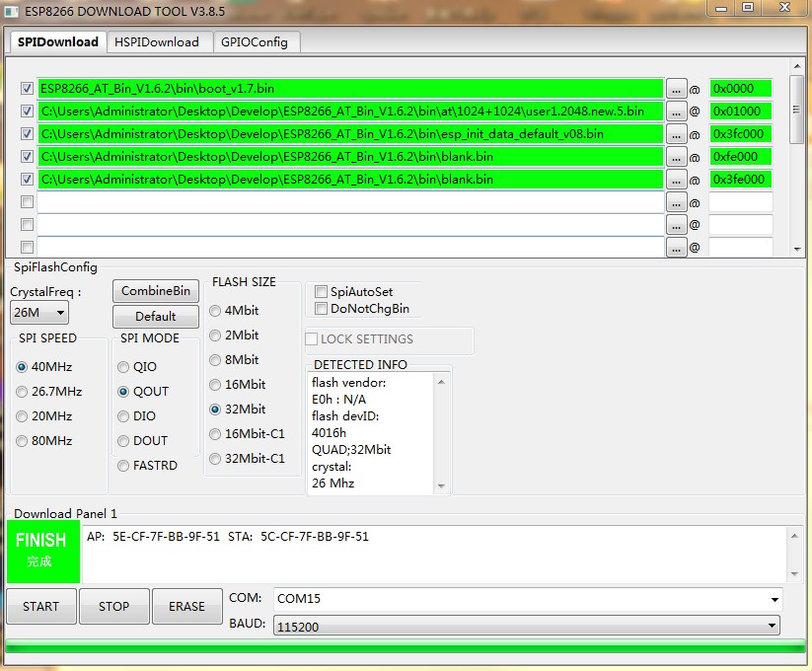
Task: Click the address field showing 0x0000
Action: [x=741, y=89]
